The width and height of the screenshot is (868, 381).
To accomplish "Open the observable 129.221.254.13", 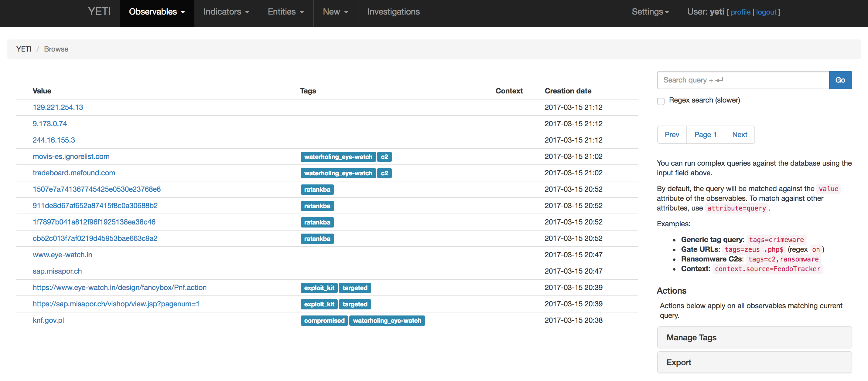I will [x=58, y=107].
